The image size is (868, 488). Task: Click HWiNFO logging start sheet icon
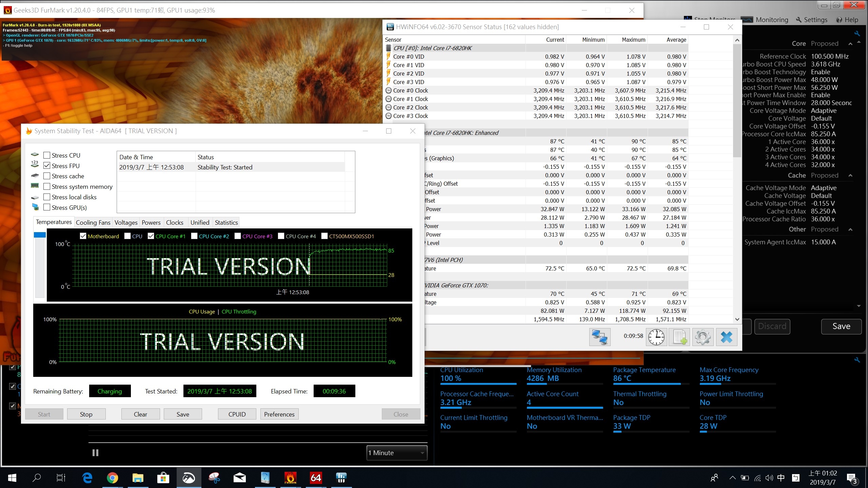679,337
